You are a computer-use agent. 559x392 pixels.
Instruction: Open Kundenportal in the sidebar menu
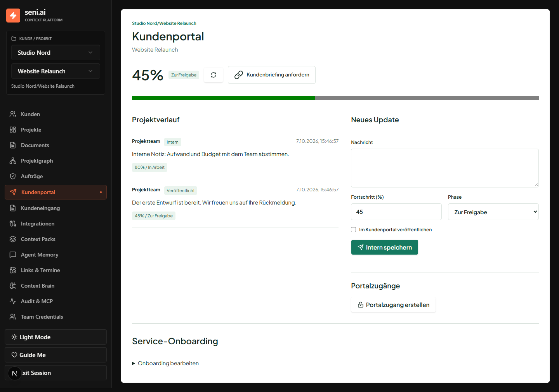56,192
